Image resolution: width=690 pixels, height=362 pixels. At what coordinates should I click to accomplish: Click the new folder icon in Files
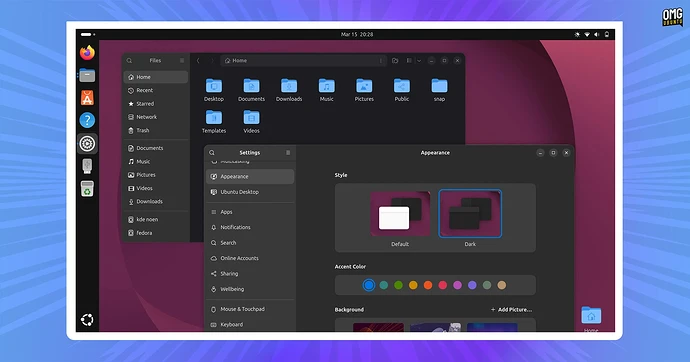coord(395,61)
